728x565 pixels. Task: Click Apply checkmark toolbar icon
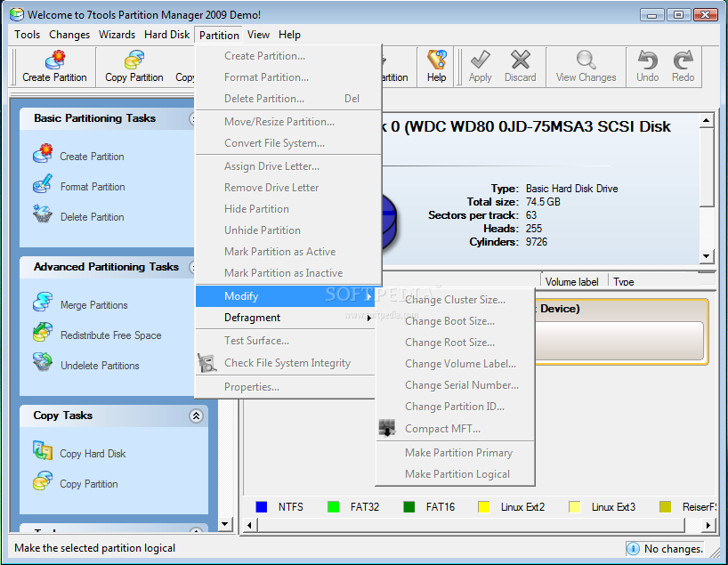click(480, 60)
